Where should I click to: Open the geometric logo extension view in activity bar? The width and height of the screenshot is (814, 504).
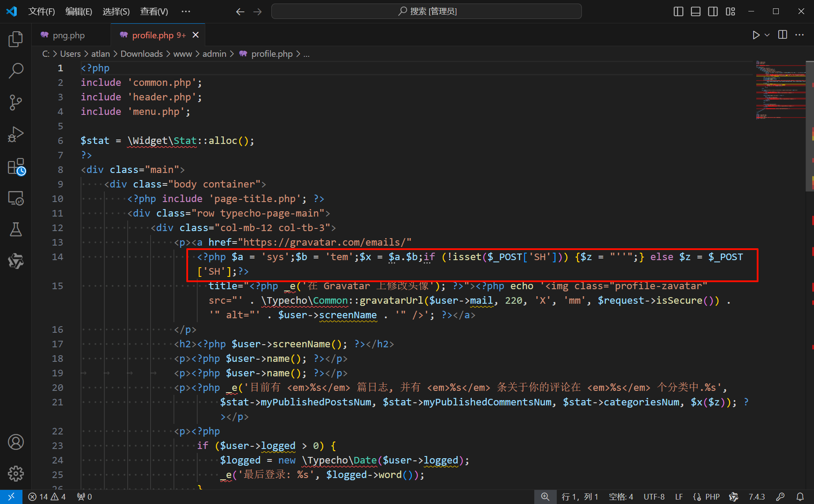click(x=16, y=261)
